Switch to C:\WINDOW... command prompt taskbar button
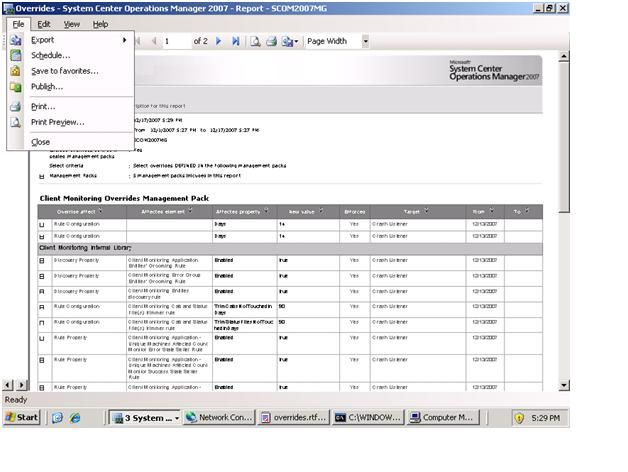628x472 pixels. point(368,418)
